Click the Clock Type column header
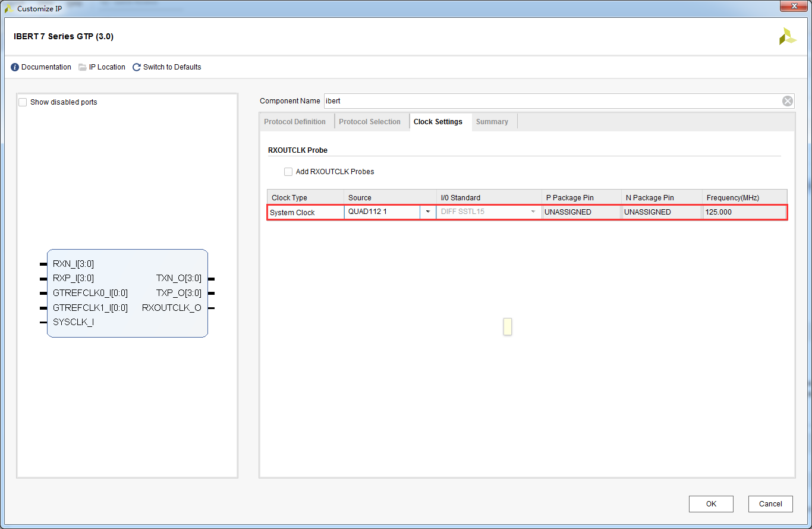This screenshot has height=529, width=812. [x=306, y=197]
